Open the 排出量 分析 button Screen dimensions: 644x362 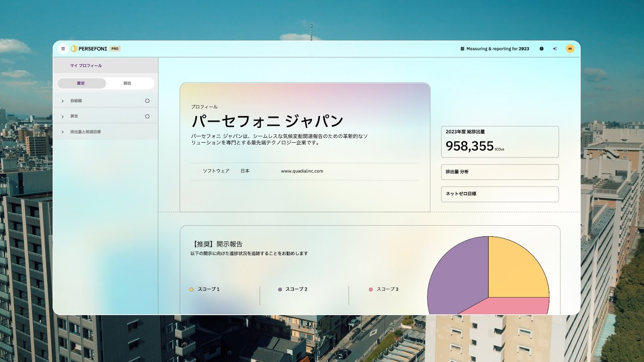pos(500,172)
